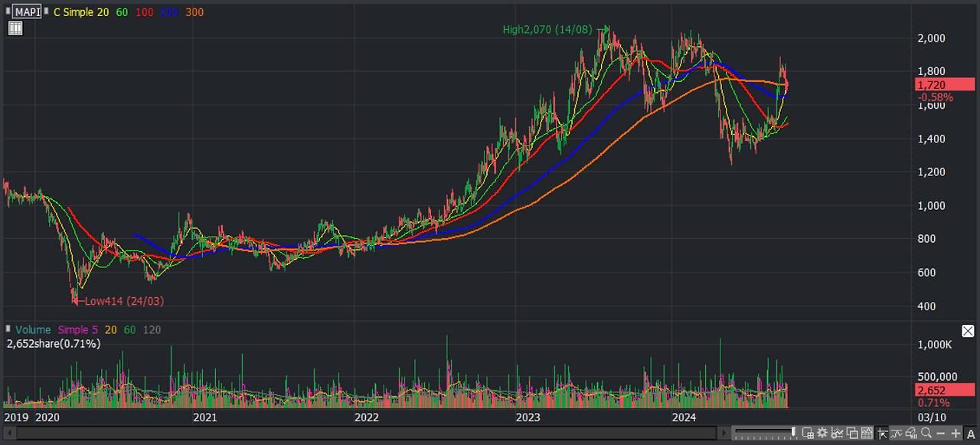Close the volume panel with X button

(x=968, y=331)
